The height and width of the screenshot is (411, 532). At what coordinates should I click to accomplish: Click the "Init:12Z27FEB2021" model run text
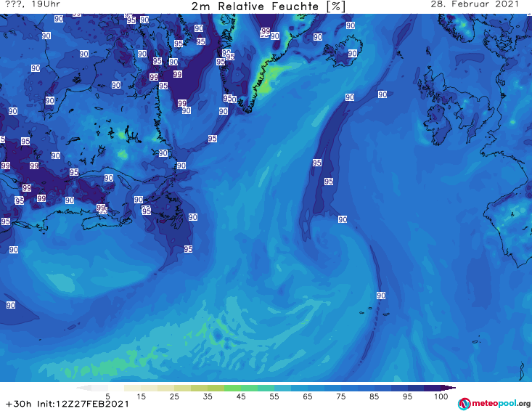[x=83, y=404]
